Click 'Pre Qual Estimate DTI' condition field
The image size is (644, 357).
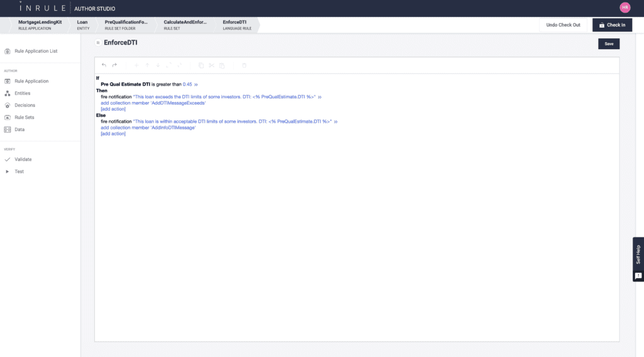125,84
